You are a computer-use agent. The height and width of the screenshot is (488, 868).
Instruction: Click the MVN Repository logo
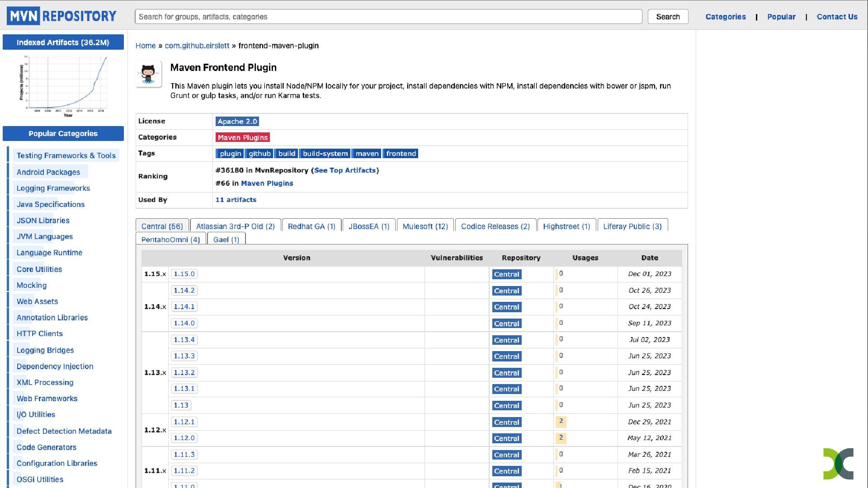[x=61, y=16]
